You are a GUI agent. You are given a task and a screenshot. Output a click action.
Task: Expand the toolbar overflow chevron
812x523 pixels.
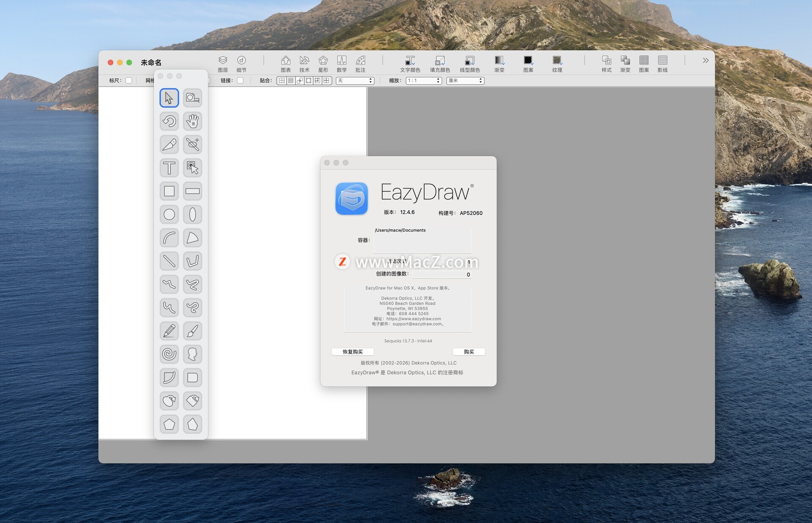[x=705, y=60]
